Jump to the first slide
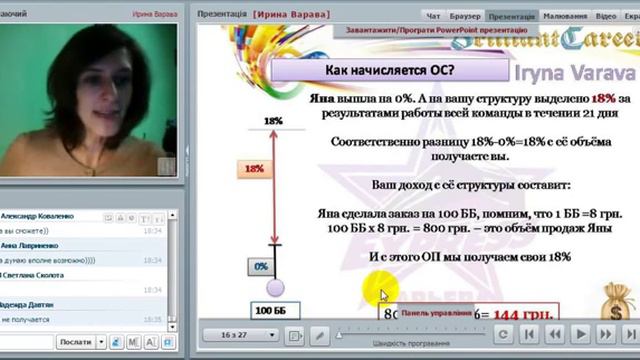 tap(529, 335)
